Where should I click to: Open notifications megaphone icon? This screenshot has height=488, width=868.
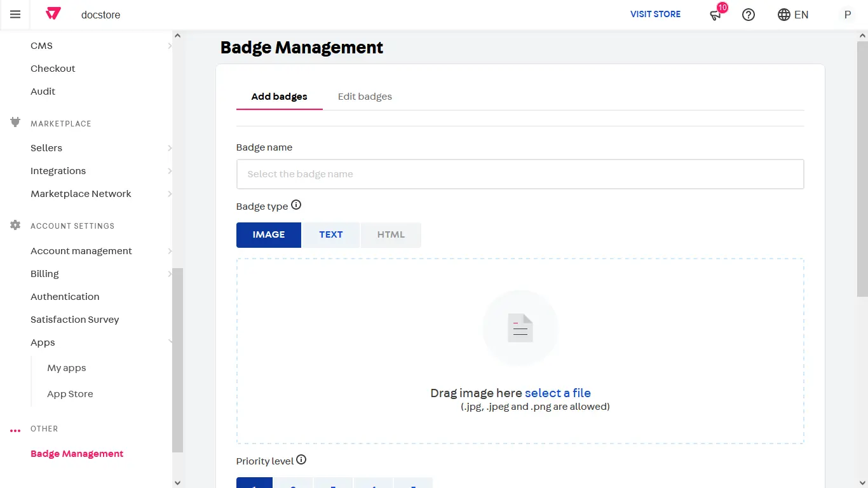pos(716,15)
